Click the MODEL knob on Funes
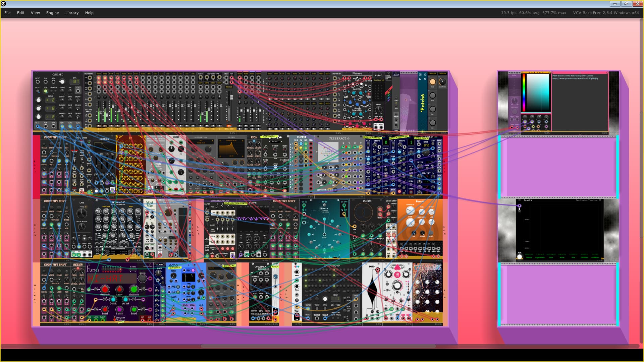This screenshot has width=644, height=362. pyautogui.click(x=142, y=278)
